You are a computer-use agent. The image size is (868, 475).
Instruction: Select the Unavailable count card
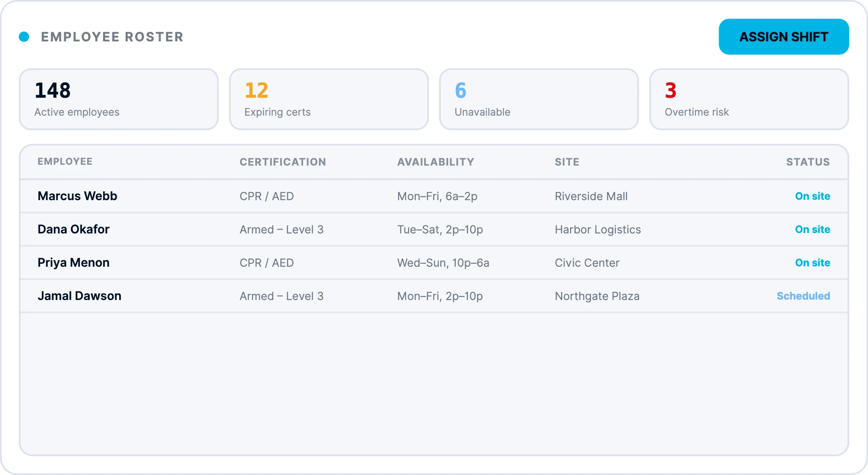click(x=539, y=99)
